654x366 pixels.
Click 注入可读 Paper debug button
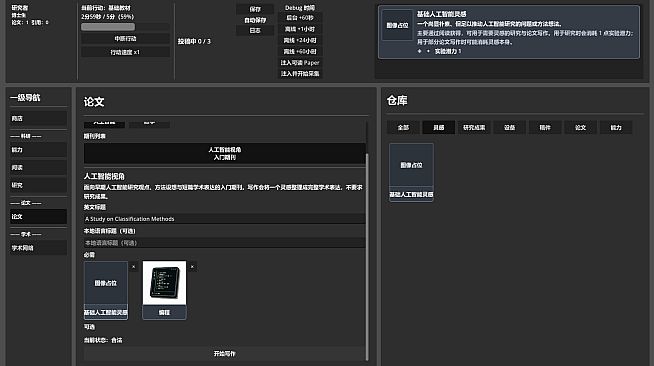pyautogui.click(x=300, y=63)
